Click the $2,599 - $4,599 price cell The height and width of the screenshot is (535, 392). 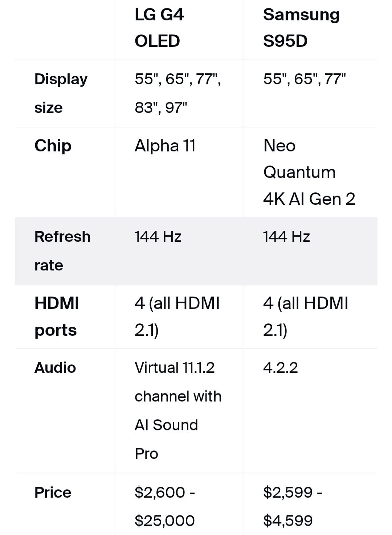[x=293, y=506]
